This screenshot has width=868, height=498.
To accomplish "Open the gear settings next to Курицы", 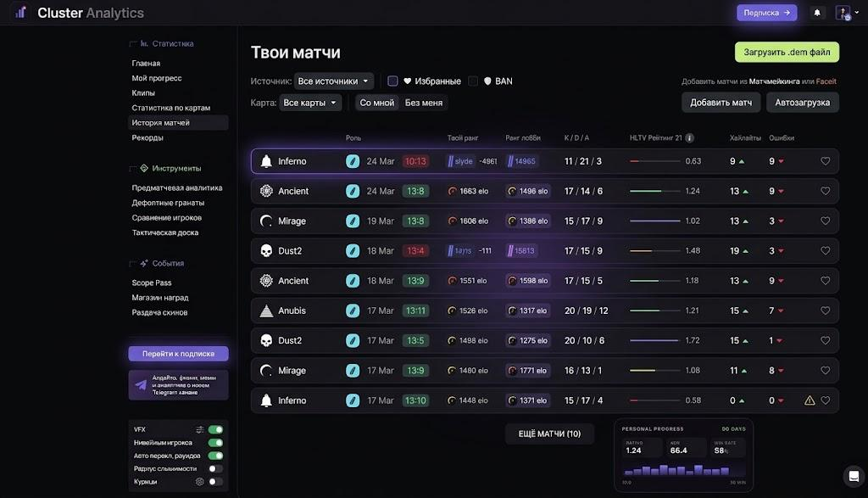I will click(200, 482).
